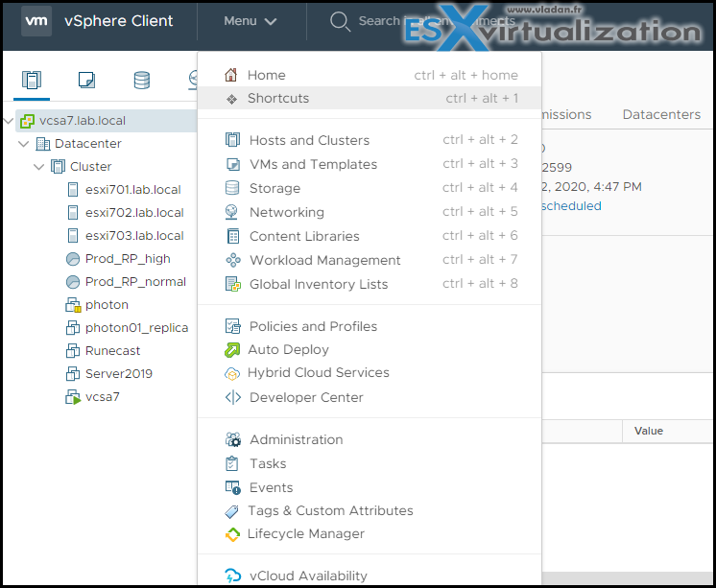
Task: Toggle the Menu dropdown in top bar
Action: tap(250, 21)
